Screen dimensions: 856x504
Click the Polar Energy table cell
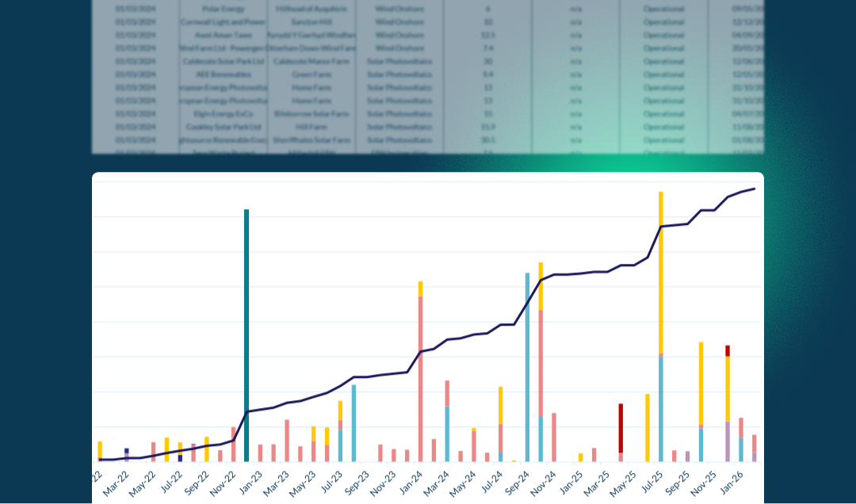pyautogui.click(x=224, y=9)
